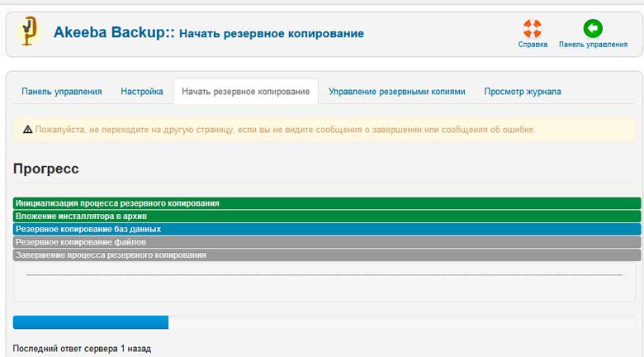Click the Akeeba Backup page title
This screenshot has width=644, height=357.
pos(209,32)
